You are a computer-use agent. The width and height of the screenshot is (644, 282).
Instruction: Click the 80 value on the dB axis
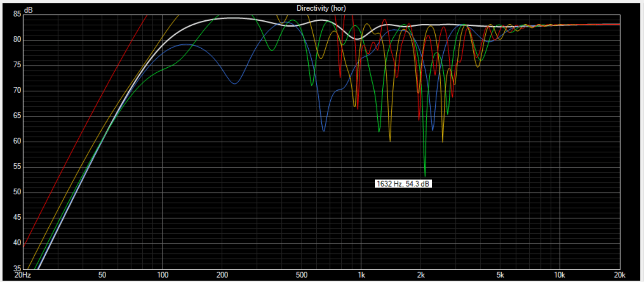click(17, 40)
